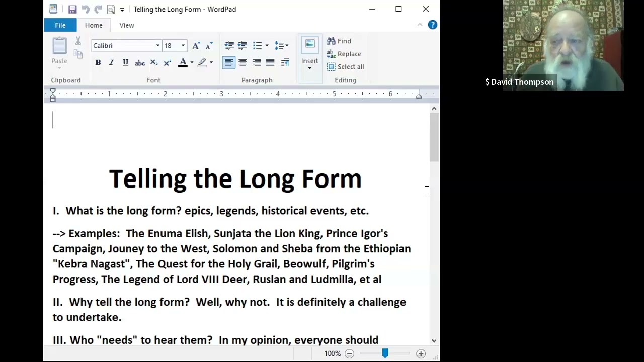Apply the text highlight color
The height and width of the screenshot is (362, 644).
pyautogui.click(x=202, y=63)
